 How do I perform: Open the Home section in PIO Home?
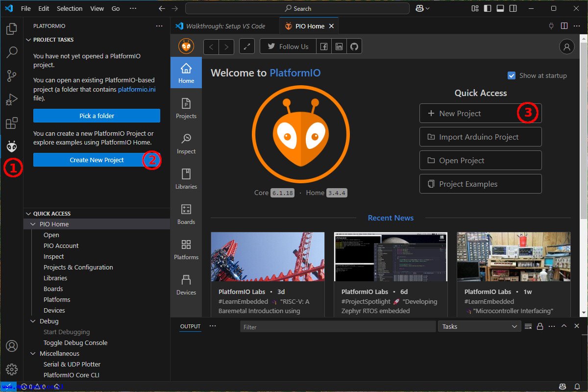pos(186,73)
